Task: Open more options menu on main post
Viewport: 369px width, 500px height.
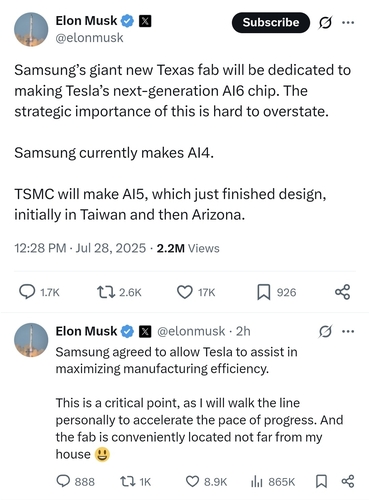Action: [x=348, y=23]
